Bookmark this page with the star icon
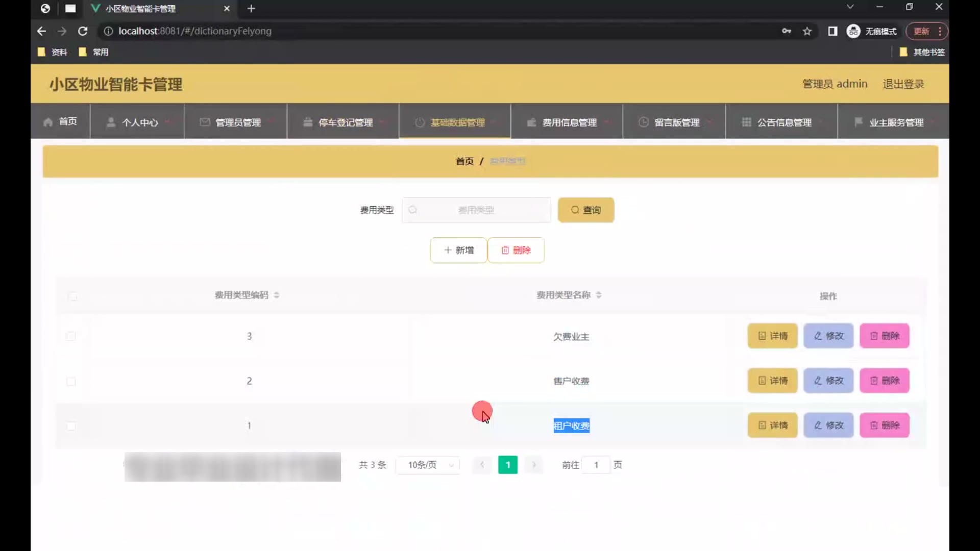This screenshot has height=551, width=980. tap(807, 31)
